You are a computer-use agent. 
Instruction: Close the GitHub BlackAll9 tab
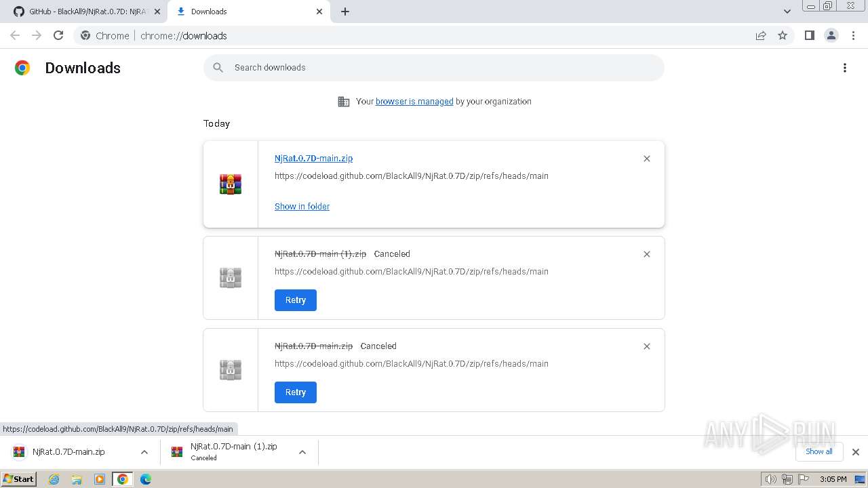(x=157, y=12)
